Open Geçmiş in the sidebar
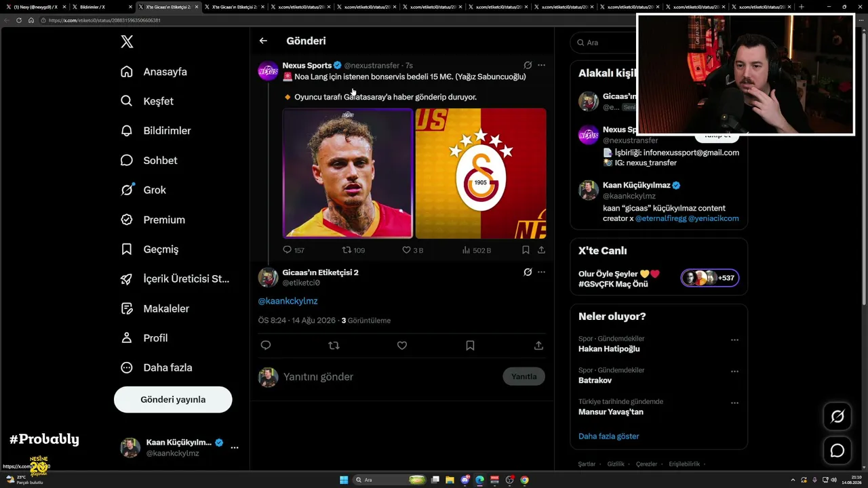 (x=150, y=249)
